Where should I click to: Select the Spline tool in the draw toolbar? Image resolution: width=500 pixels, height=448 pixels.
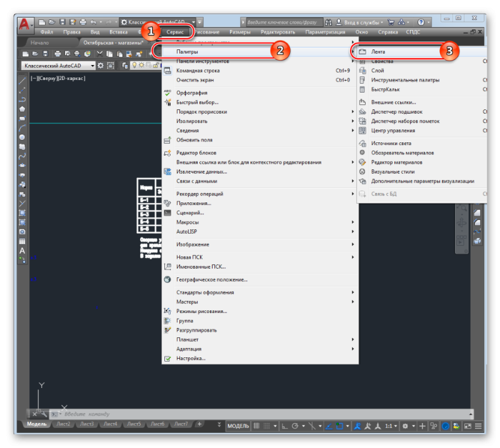tap(22, 156)
